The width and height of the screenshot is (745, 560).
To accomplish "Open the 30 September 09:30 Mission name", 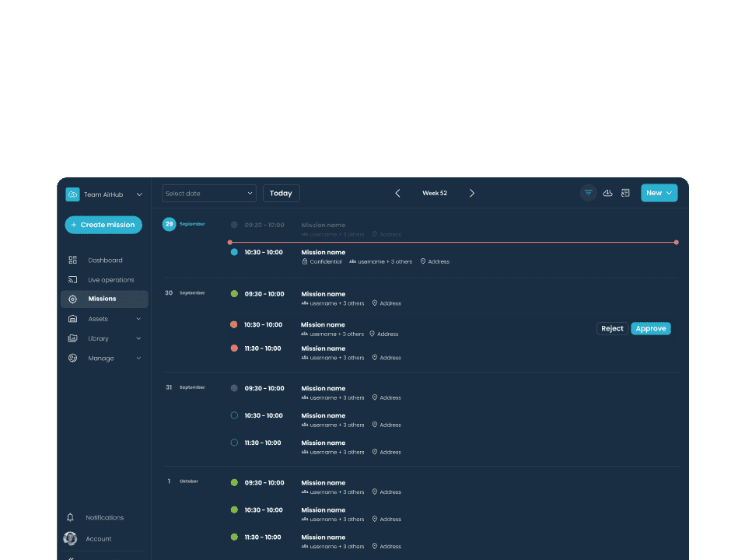I will click(323, 294).
